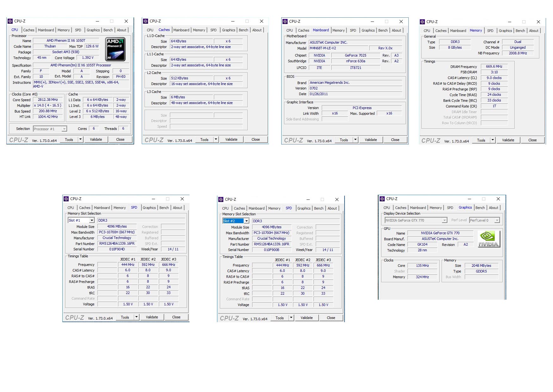The width and height of the screenshot is (553, 392).
Task: Switch to Caches tab in the Thuban CPU window
Action: tap(28, 30)
